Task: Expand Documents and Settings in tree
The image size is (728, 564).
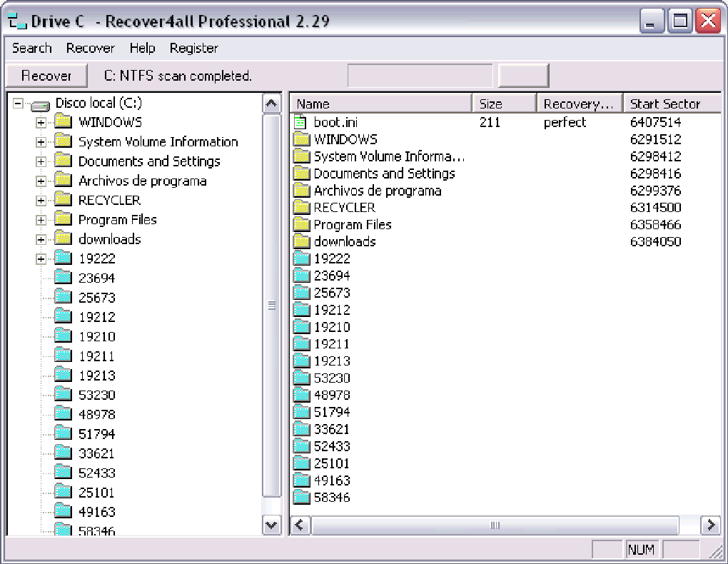Action: (41, 161)
